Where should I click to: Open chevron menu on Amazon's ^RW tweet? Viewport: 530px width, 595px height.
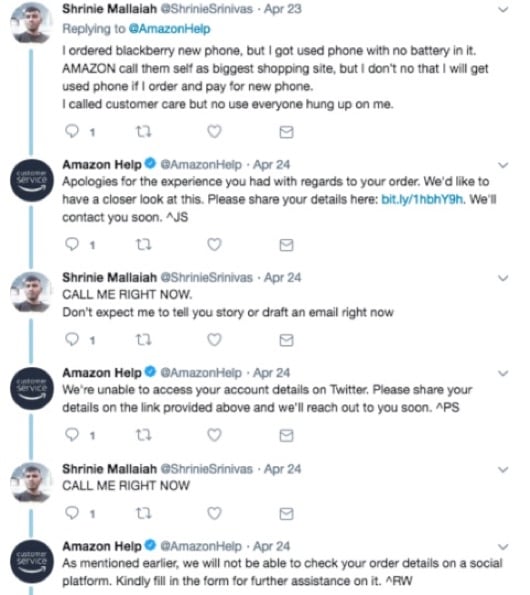click(503, 547)
